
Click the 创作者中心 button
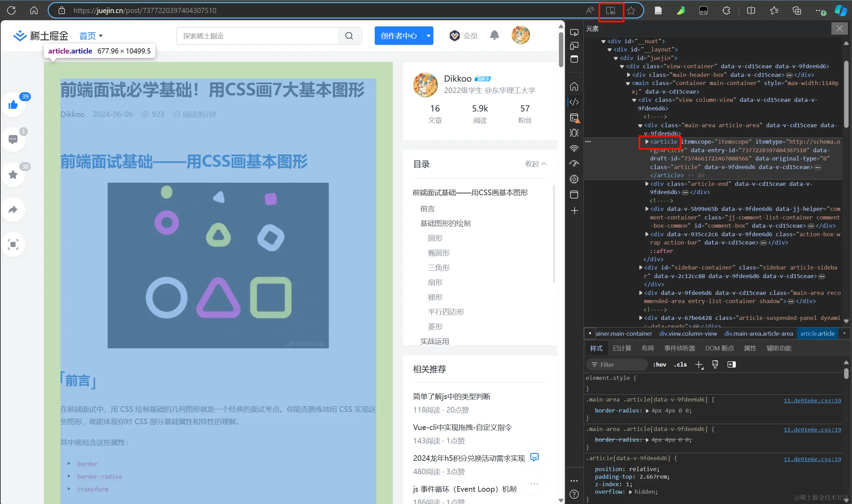click(x=399, y=36)
